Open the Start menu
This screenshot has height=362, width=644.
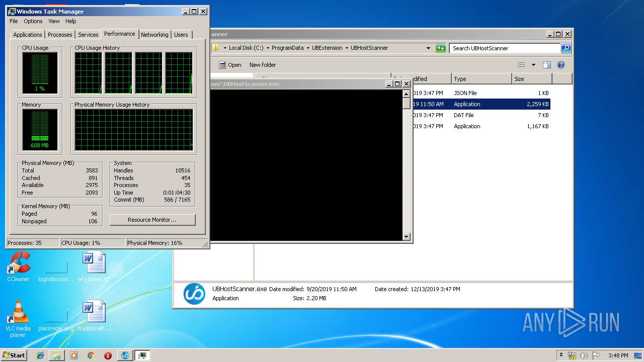click(14, 355)
